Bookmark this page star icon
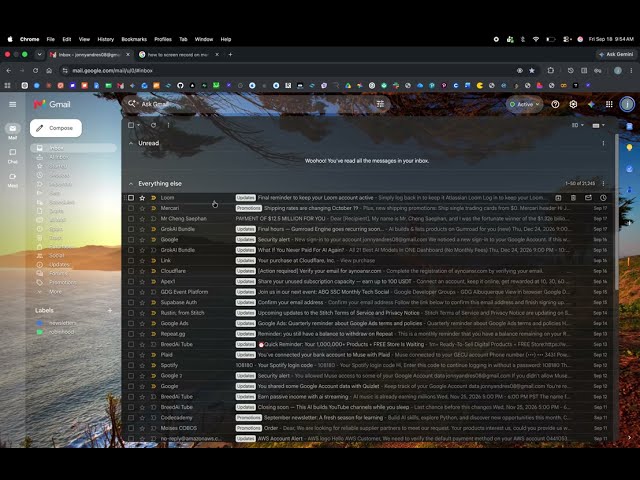 point(532,71)
